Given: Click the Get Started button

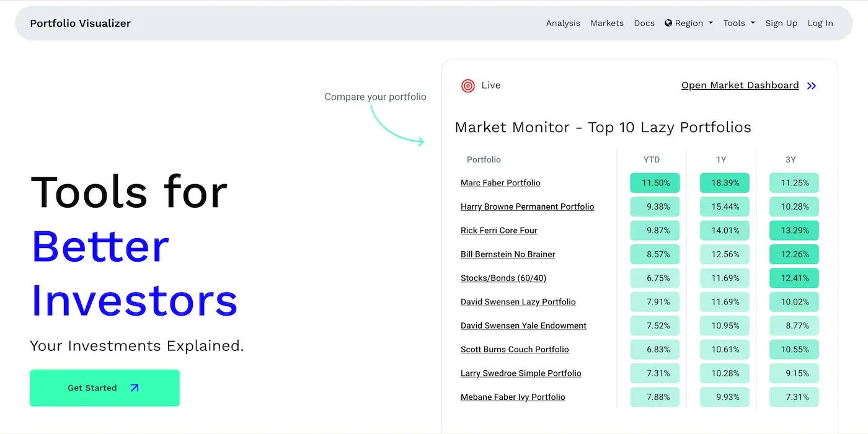Looking at the screenshot, I should (x=105, y=388).
